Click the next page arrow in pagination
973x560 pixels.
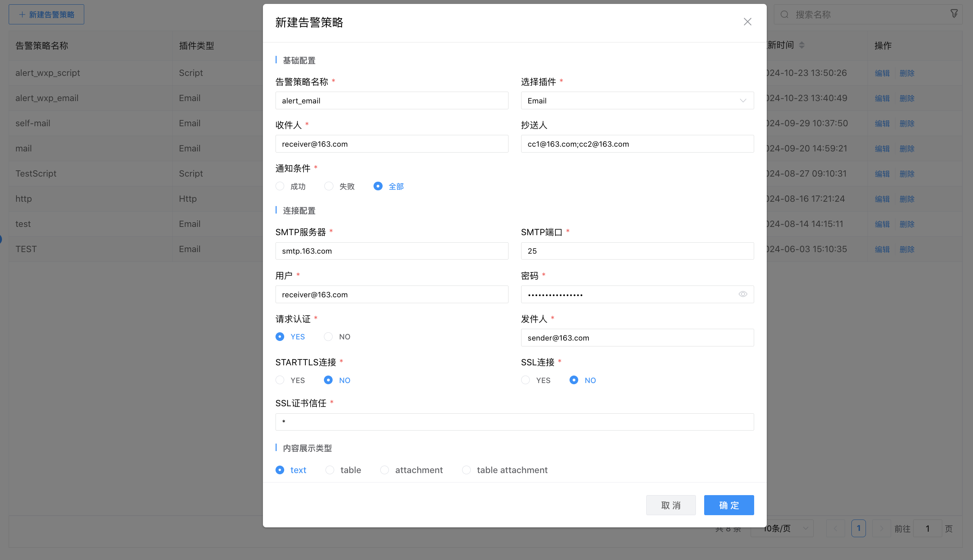881,528
